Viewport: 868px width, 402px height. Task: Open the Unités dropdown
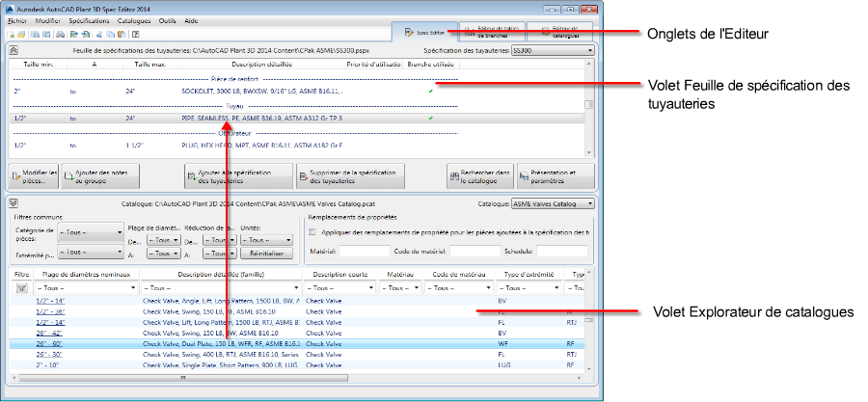267,240
